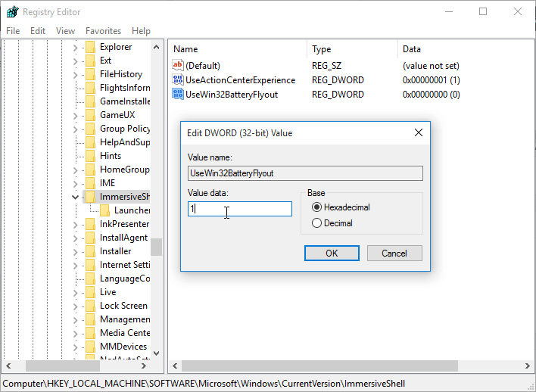536x392 pixels.
Task: Click the tree pane vertical scrollbar thumb
Action: 156,247
